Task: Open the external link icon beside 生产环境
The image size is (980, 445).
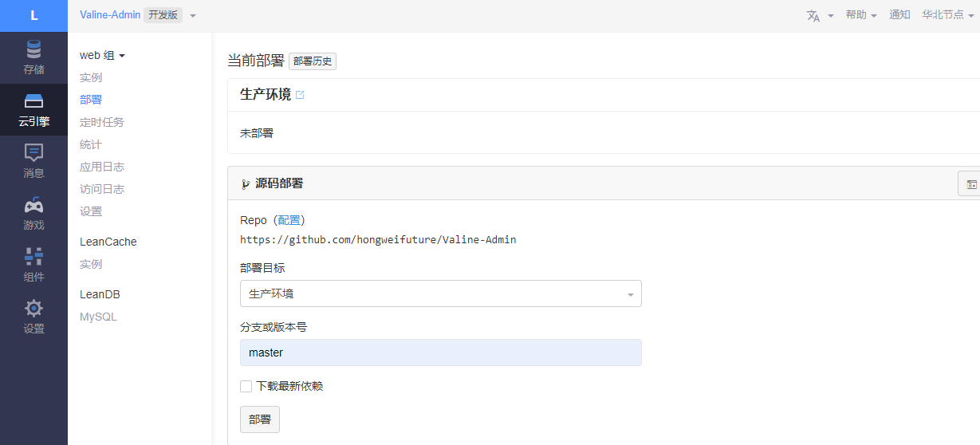Action: tap(300, 95)
